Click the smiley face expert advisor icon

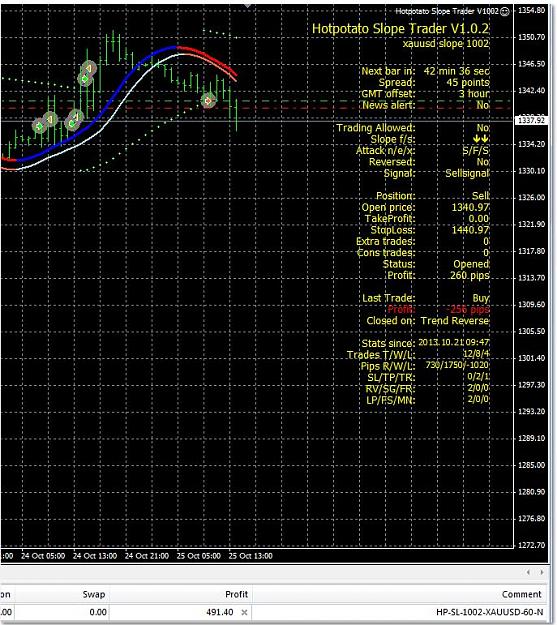pos(504,12)
